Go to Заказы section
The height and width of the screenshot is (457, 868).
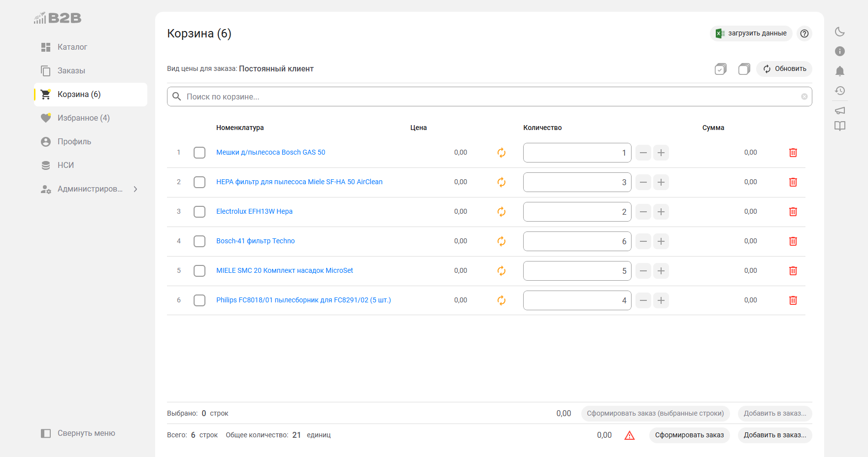click(x=91, y=71)
